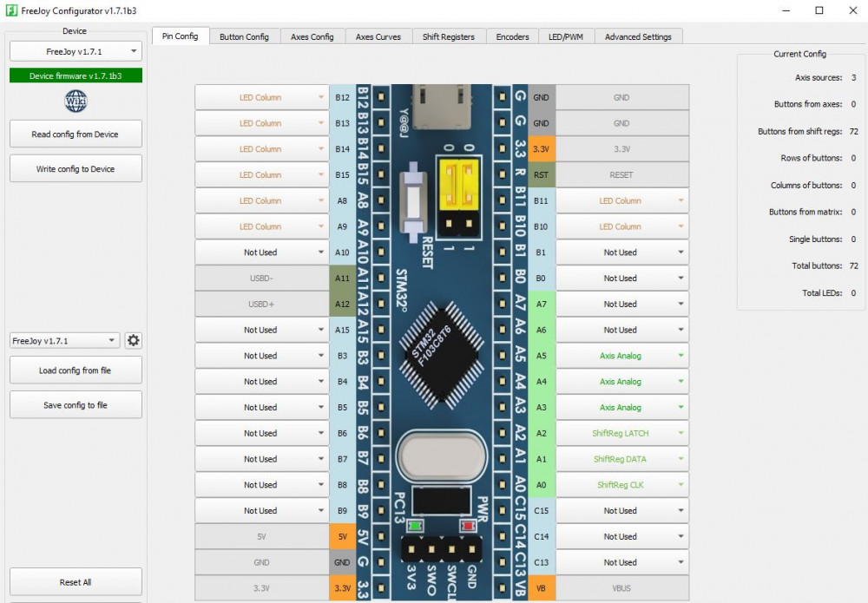Click the VBUS pin label field

pyautogui.click(x=622, y=588)
